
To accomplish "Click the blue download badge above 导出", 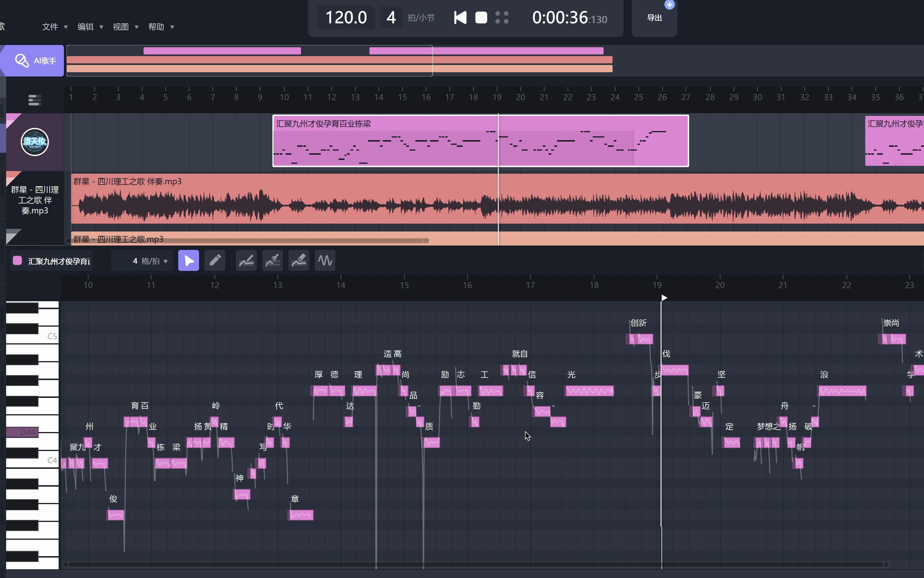I will pos(669,4).
